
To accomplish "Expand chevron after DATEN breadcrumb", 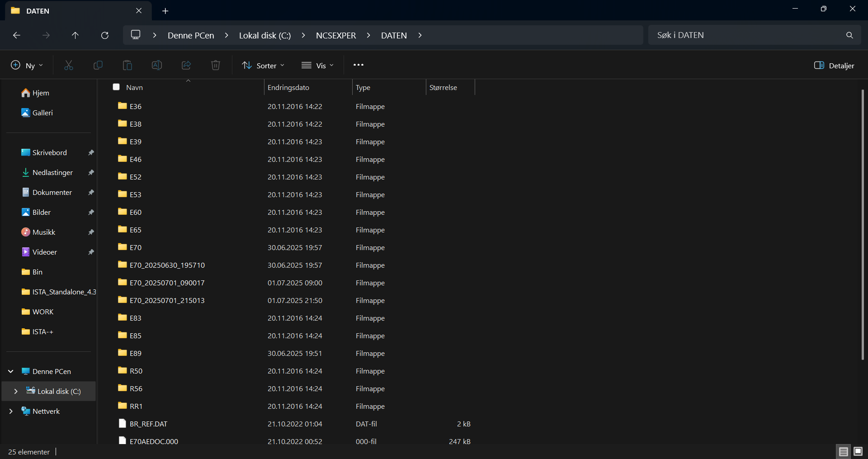I will coord(420,35).
